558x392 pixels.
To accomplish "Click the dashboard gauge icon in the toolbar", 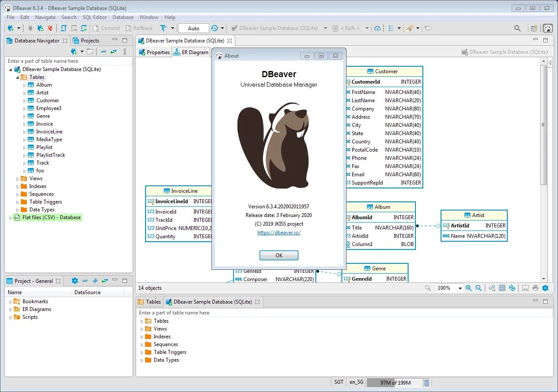I will [377, 28].
